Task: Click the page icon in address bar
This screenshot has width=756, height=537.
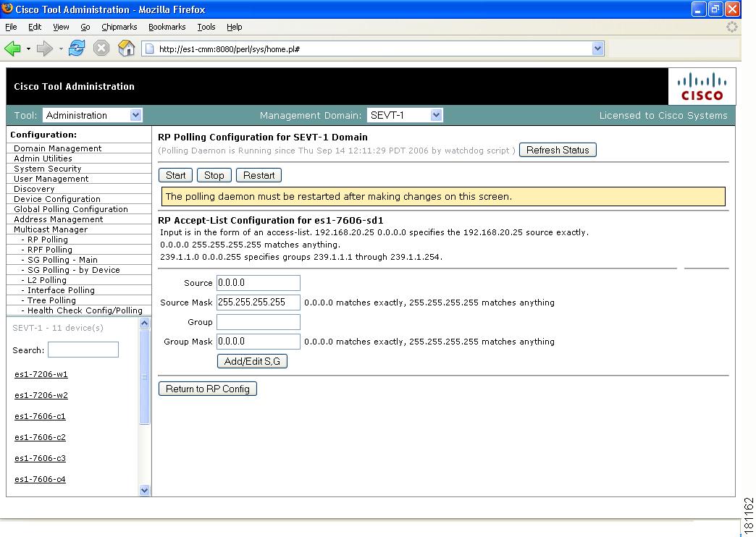Action: (150, 48)
